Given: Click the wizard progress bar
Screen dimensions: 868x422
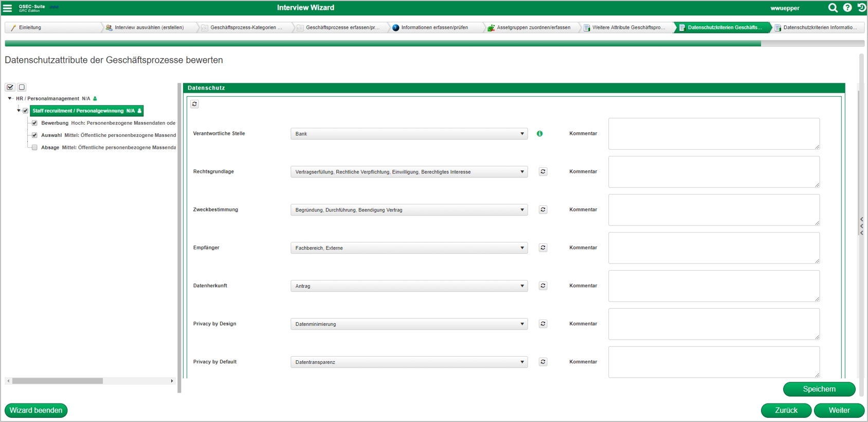Looking at the screenshot, I should (x=435, y=44).
